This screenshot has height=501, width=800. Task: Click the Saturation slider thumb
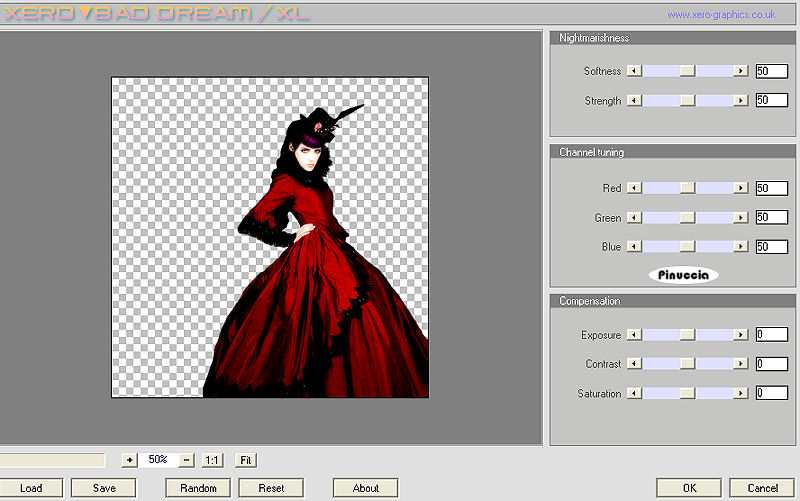(687, 394)
